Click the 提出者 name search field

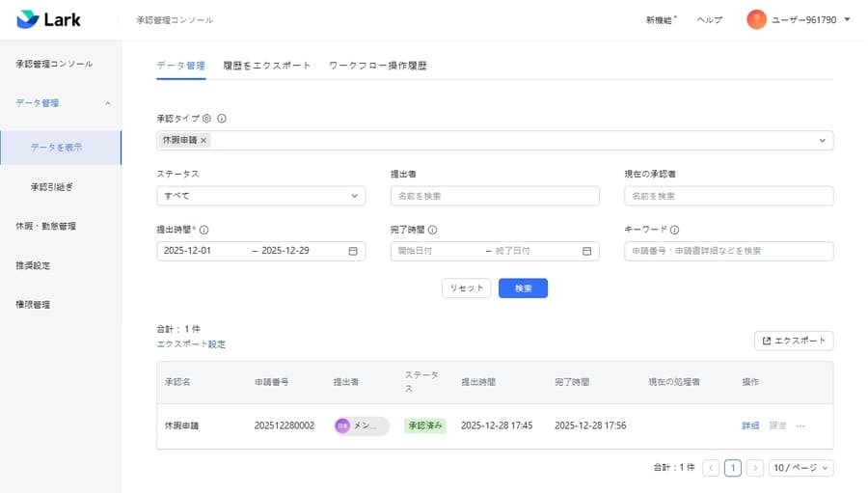coord(495,196)
